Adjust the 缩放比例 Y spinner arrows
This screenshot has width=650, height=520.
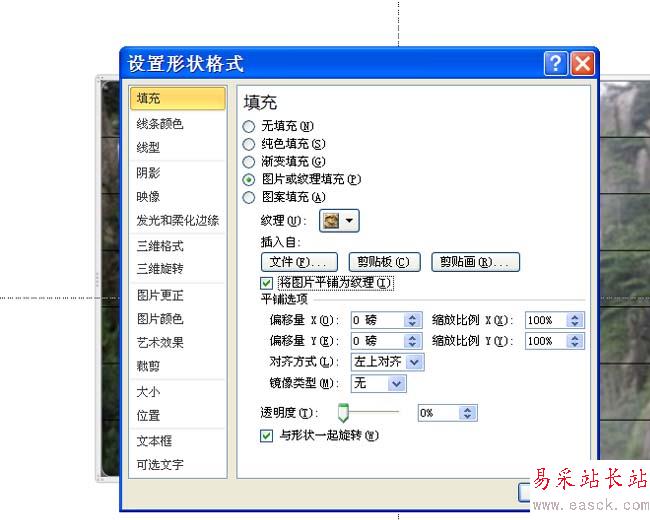click(575, 341)
